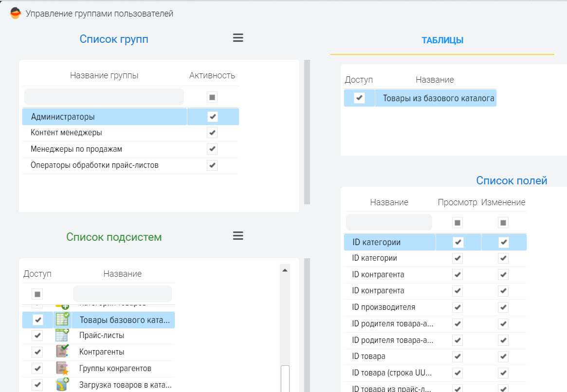Click the Группы конрагентов icon

(x=62, y=368)
